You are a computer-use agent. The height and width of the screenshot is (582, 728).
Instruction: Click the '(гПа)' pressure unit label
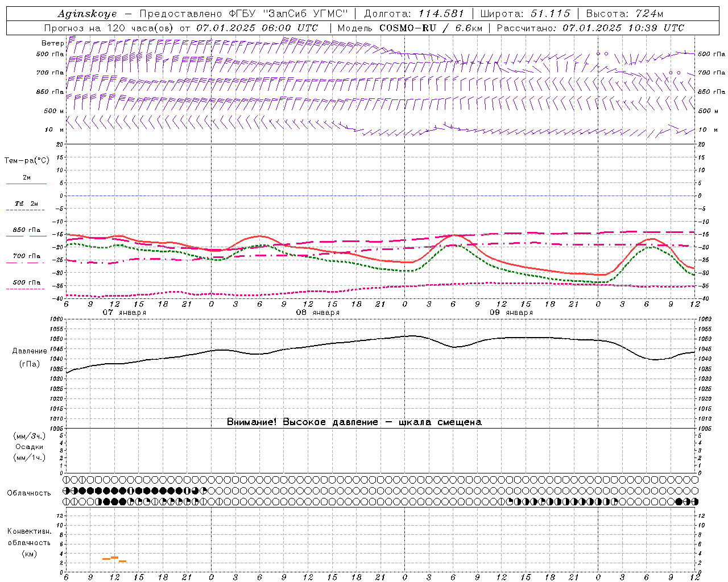(28, 364)
